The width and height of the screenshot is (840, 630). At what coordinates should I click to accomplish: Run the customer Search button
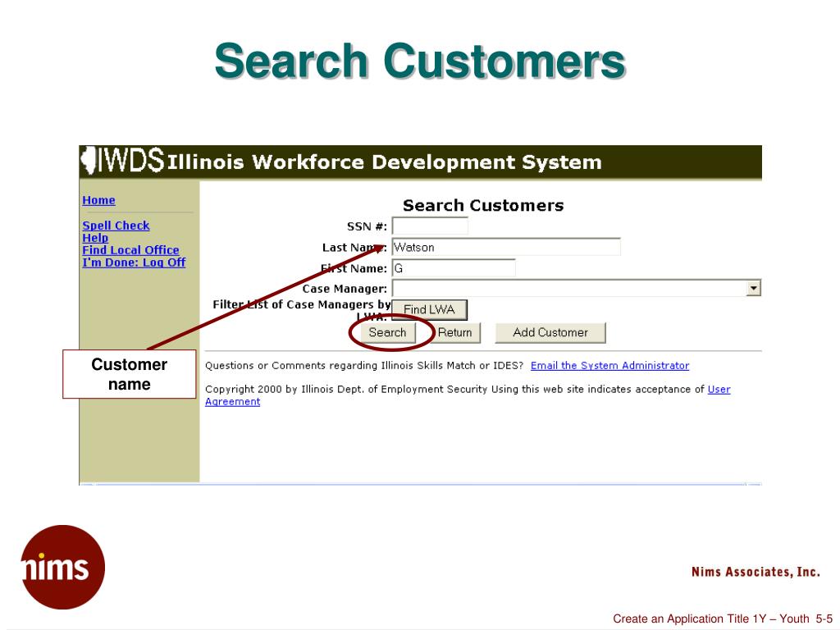(x=387, y=332)
